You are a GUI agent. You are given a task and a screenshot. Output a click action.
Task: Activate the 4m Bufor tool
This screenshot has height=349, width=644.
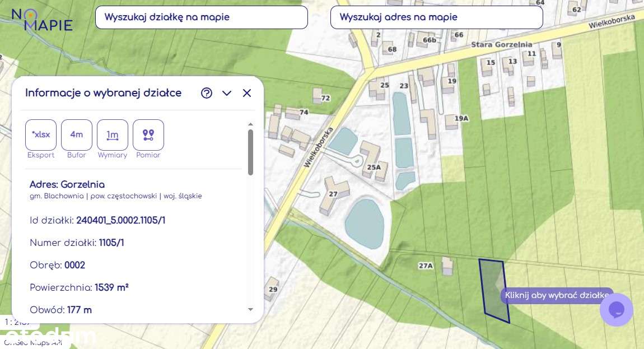76,135
